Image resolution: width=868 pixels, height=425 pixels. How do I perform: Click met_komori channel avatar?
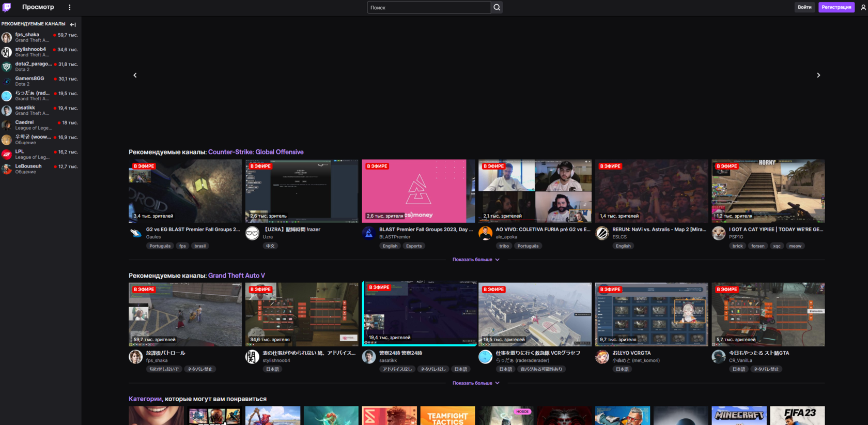click(602, 357)
